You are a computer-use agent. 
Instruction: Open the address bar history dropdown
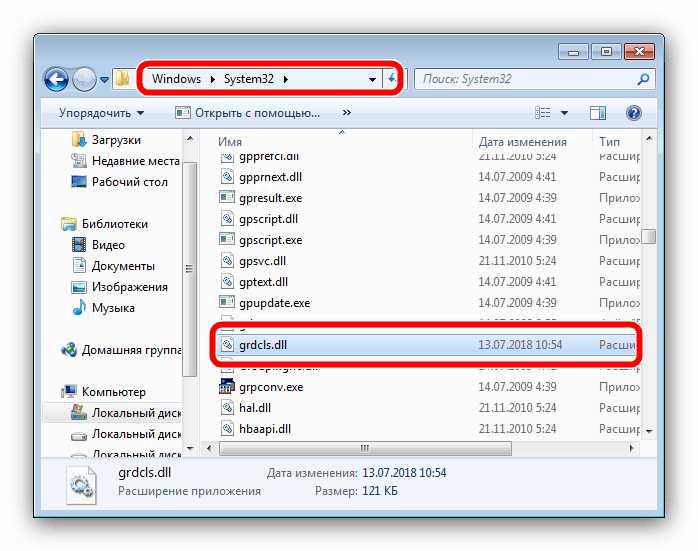pos(372,80)
